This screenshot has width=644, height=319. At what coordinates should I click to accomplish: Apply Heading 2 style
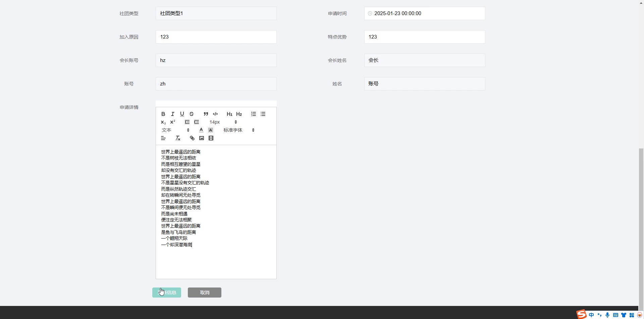pyautogui.click(x=239, y=114)
